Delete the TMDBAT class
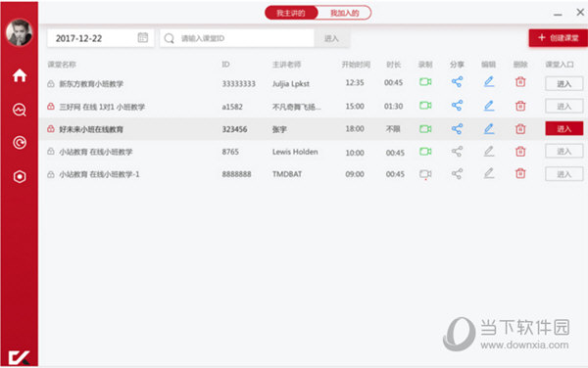The width and height of the screenshot is (588, 368). coord(520,173)
